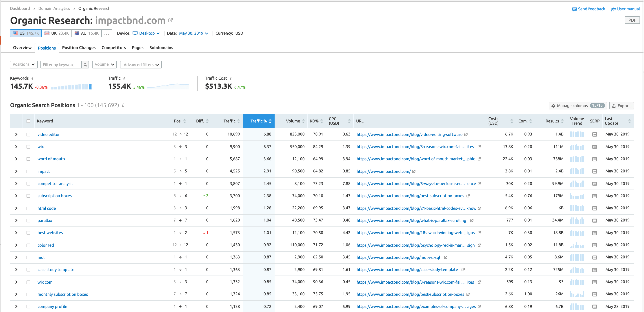644x312 pixels.
Task: Check the checkbox next to video editor
Action: [28, 134]
